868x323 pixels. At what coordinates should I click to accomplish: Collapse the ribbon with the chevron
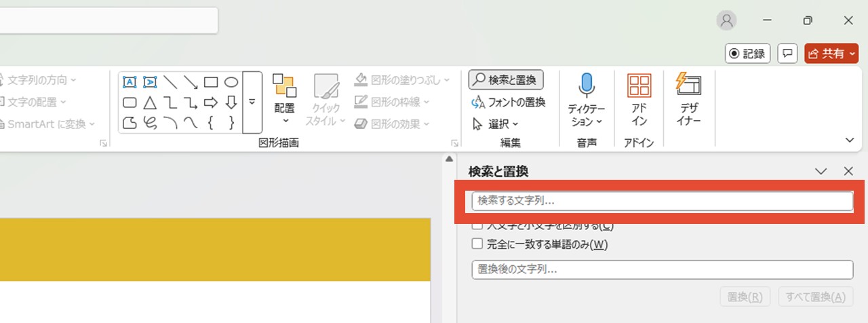850,140
